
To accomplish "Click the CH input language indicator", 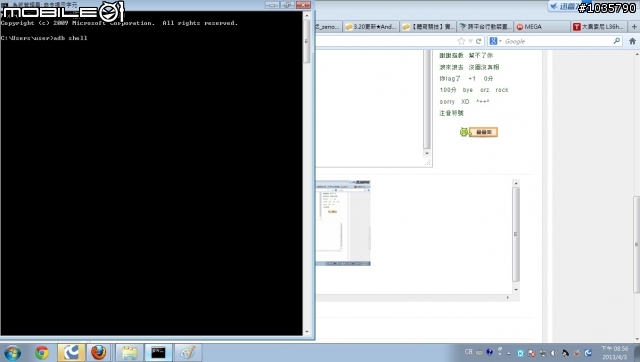I will click(x=469, y=352).
